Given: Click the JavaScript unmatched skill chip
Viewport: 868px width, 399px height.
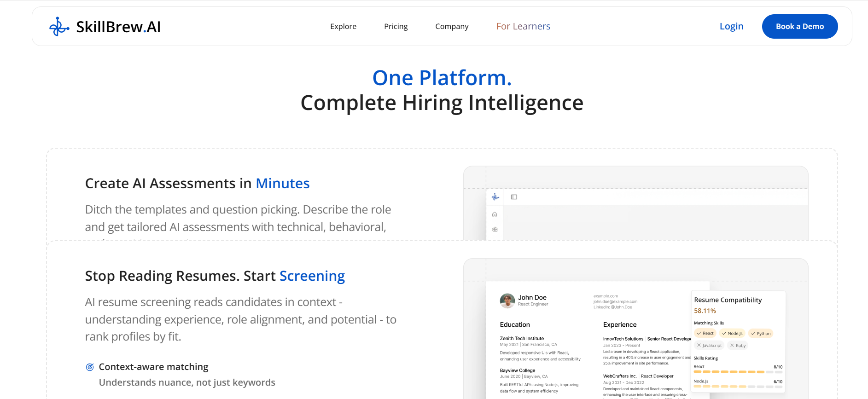Looking at the screenshot, I should (709, 345).
